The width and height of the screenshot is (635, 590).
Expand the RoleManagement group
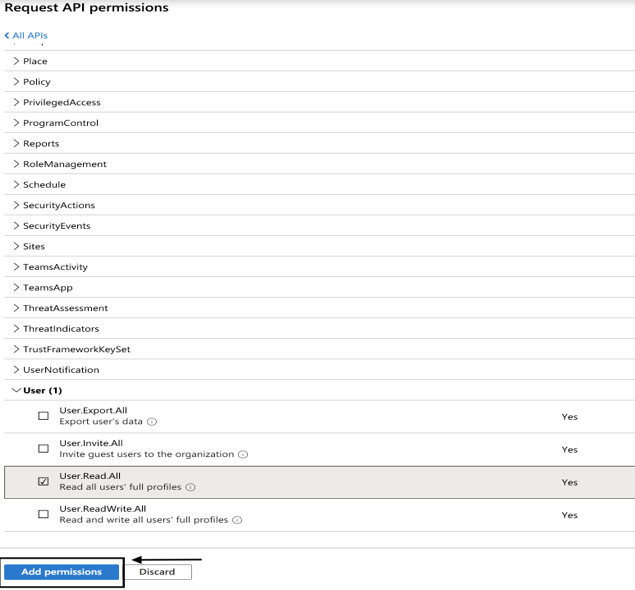(63, 164)
